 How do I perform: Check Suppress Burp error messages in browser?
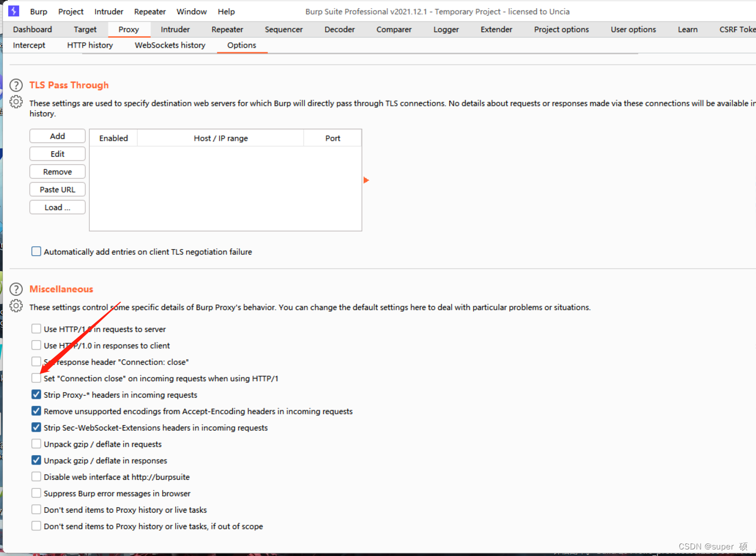[x=36, y=493]
